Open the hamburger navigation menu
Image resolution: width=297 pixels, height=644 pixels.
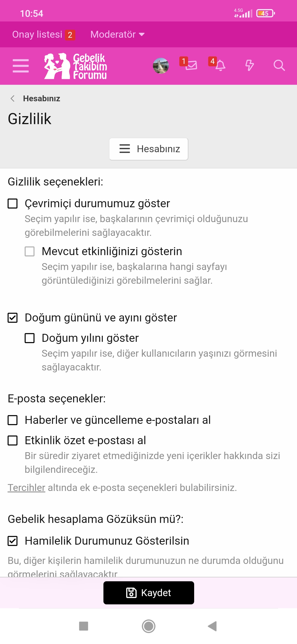click(21, 66)
